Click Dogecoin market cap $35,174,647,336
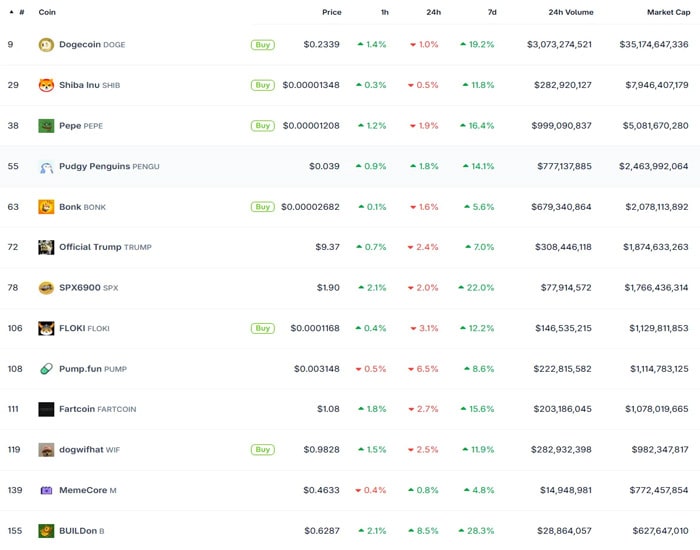 point(654,45)
